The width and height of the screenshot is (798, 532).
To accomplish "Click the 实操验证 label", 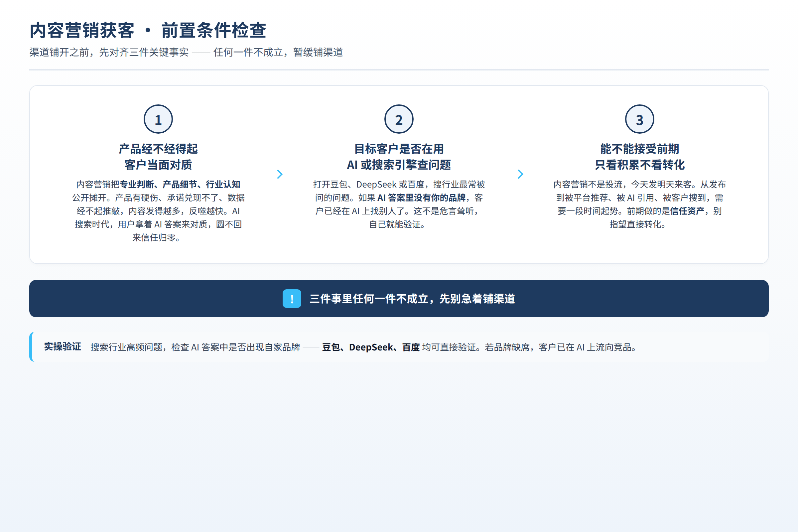I will coord(63,346).
